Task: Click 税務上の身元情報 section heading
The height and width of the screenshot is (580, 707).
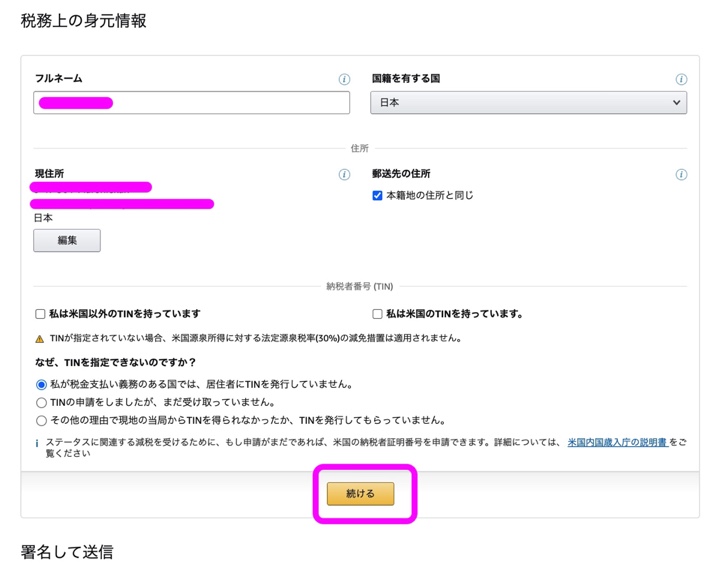Action: coord(84,20)
